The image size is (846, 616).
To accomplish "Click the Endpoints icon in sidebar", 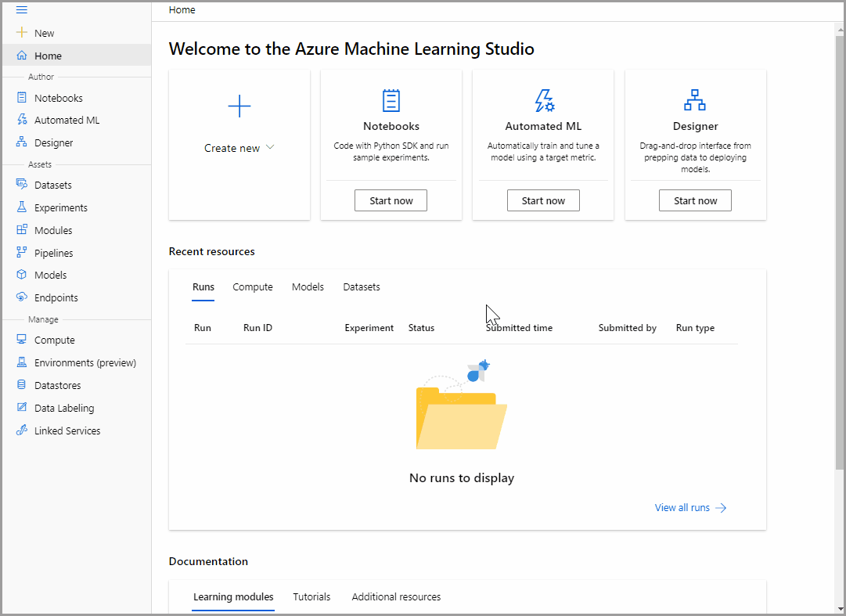I will coord(22,298).
